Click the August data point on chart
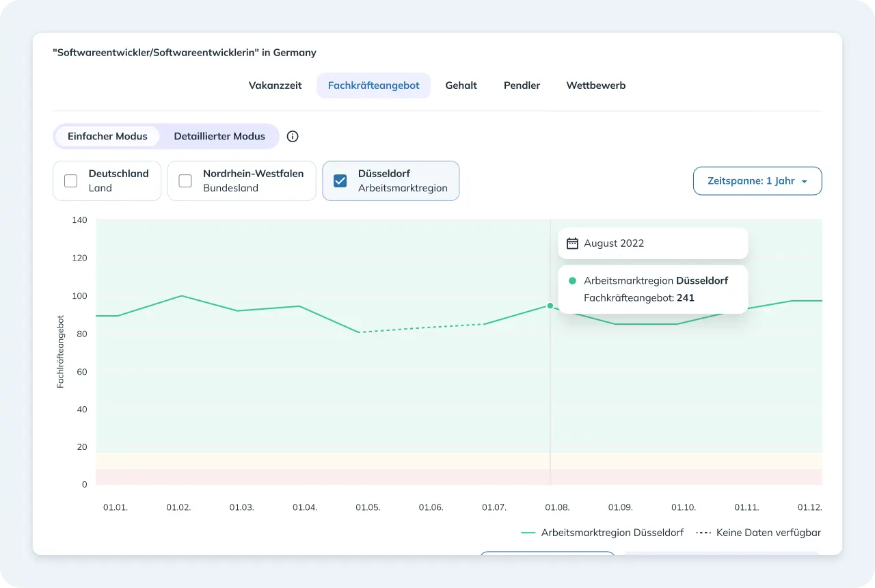The image size is (875, 588). 550,306
